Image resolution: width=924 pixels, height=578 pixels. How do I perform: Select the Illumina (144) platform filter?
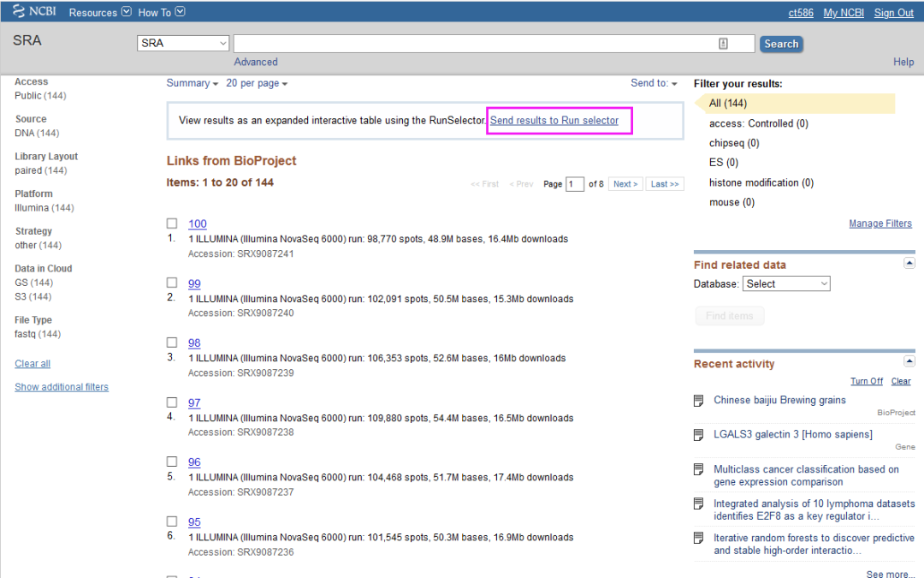click(44, 207)
